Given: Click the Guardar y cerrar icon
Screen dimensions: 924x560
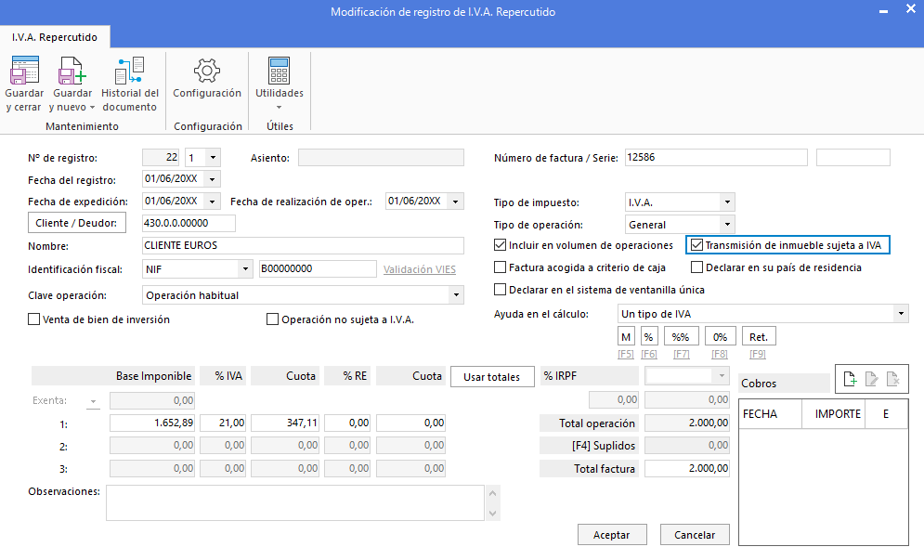Looking at the screenshot, I should (24, 70).
